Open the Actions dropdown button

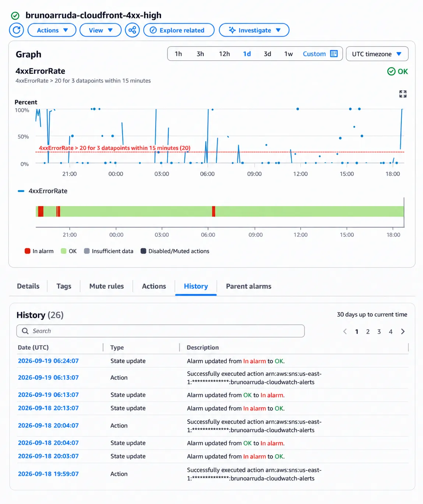52,30
